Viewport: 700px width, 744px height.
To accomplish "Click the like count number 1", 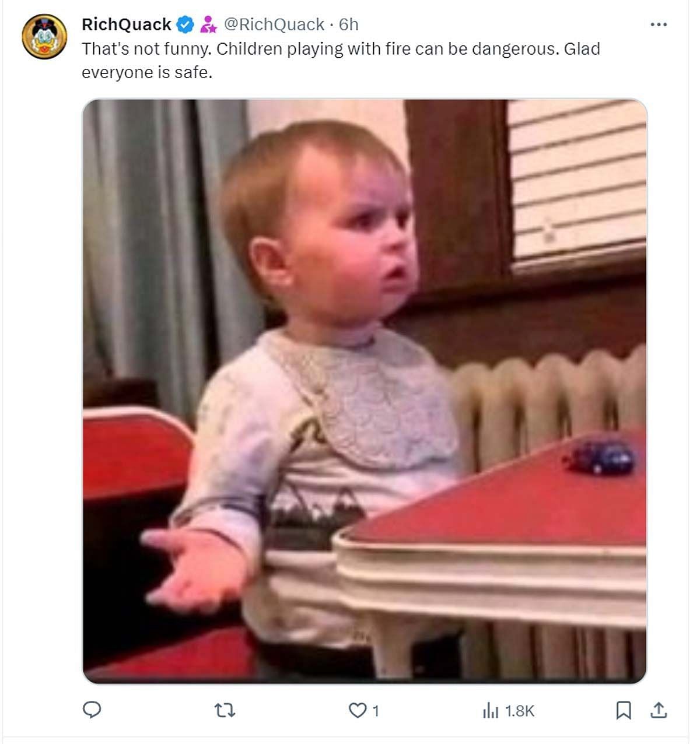I will click(x=376, y=711).
